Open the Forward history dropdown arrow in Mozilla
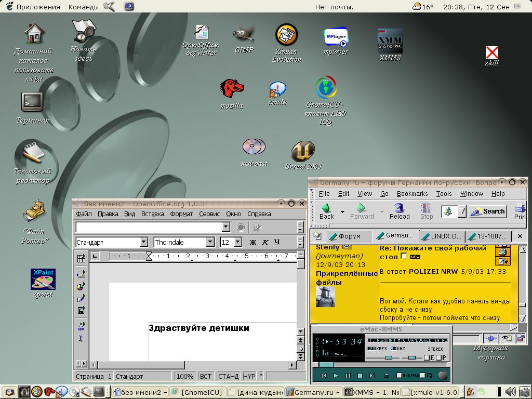The width and height of the screenshot is (532, 399). tap(382, 212)
